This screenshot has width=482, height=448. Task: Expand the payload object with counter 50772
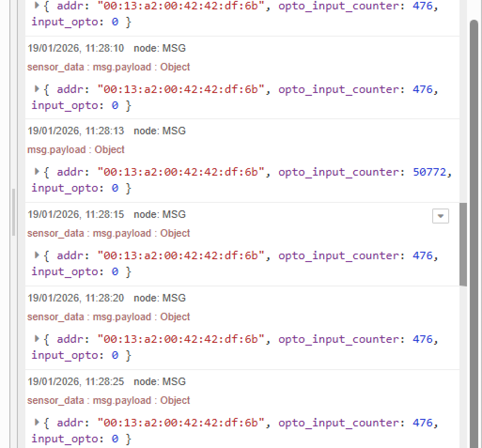[37, 171]
